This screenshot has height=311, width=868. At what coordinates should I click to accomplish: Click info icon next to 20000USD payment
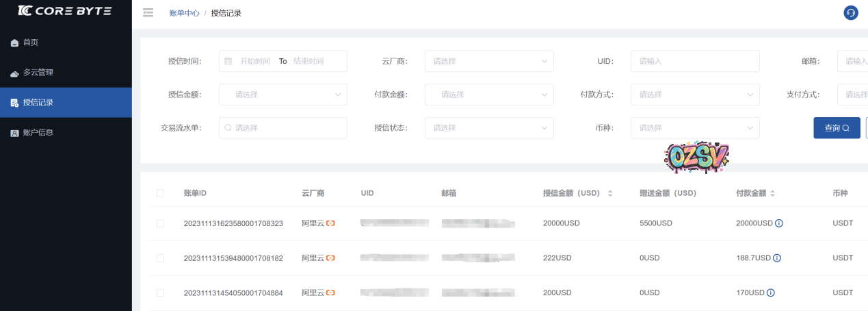point(779,223)
